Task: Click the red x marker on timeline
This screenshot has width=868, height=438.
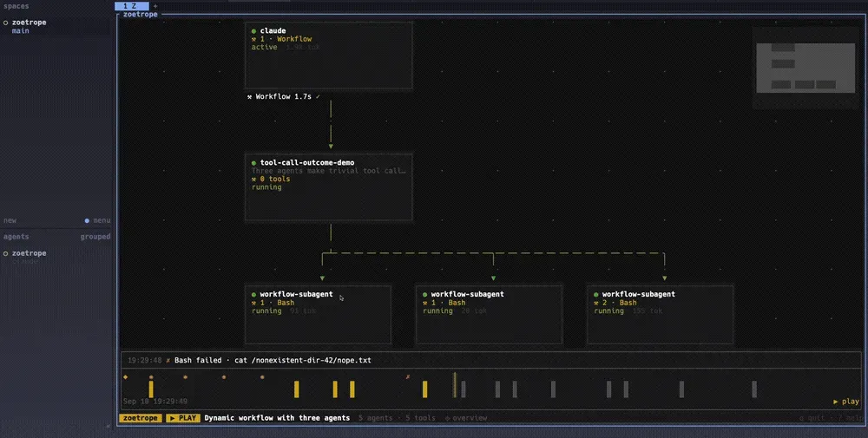Action: pos(408,376)
